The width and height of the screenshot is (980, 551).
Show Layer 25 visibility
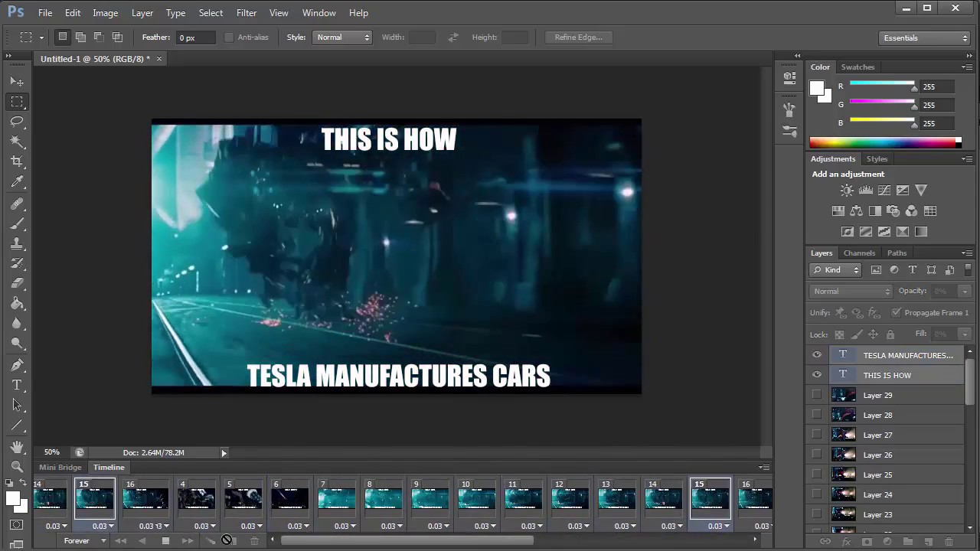click(x=817, y=474)
